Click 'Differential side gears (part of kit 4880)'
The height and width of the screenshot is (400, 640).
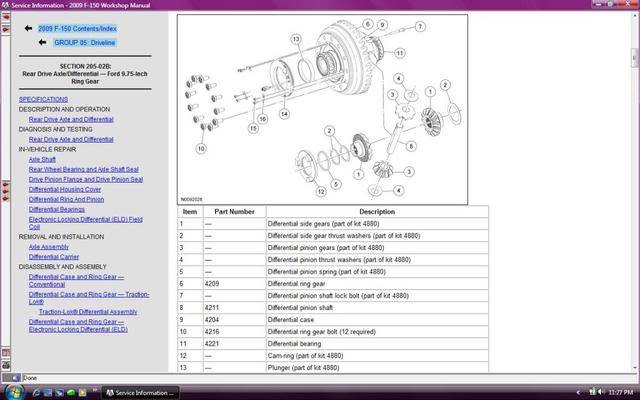tap(323, 224)
